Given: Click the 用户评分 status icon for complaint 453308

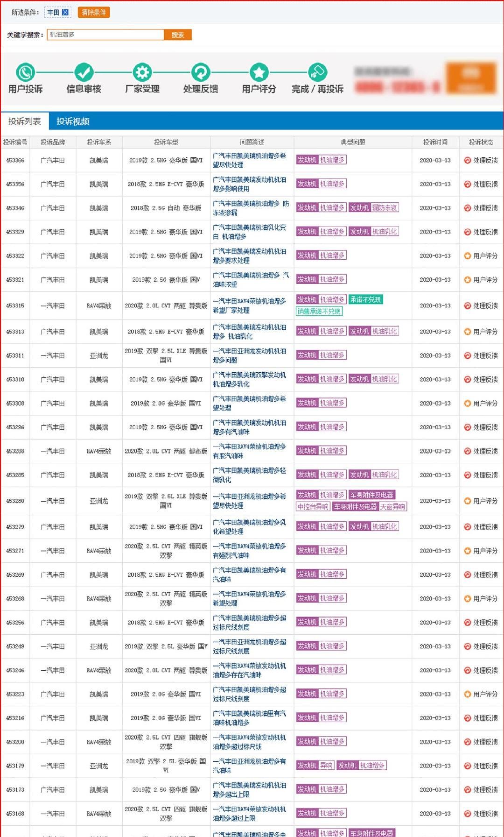Looking at the screenshot, I should tap(467, 403).
